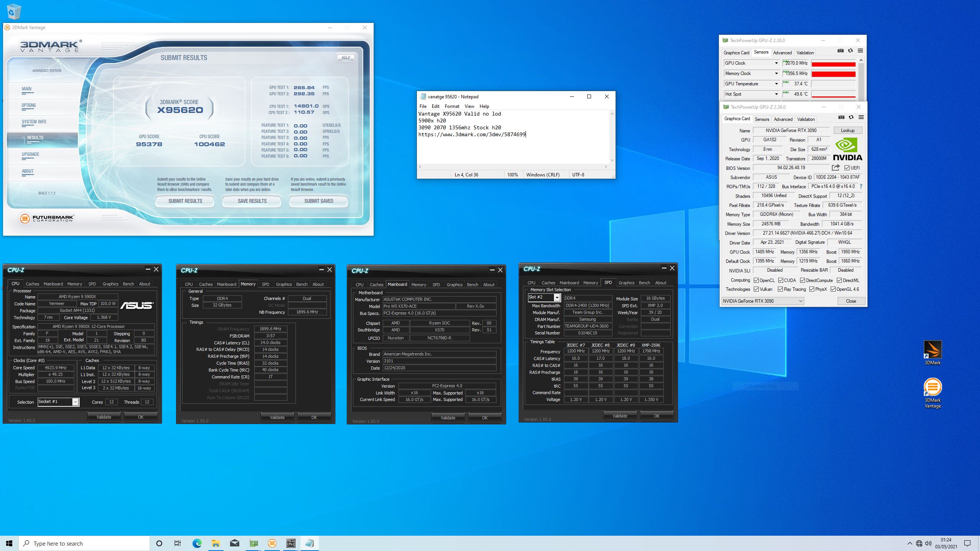The image size is (980, 551).
Task: Toggle the Ray Tracing checkbox
Action: 780,289
